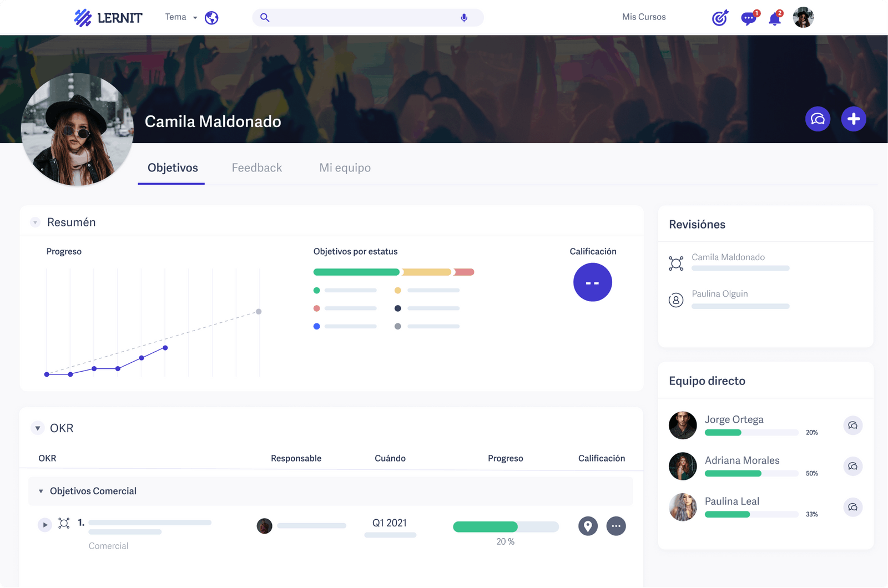888x588 pixels.
Task: Select the goals target icon in the header
Action: click(720, 18)
